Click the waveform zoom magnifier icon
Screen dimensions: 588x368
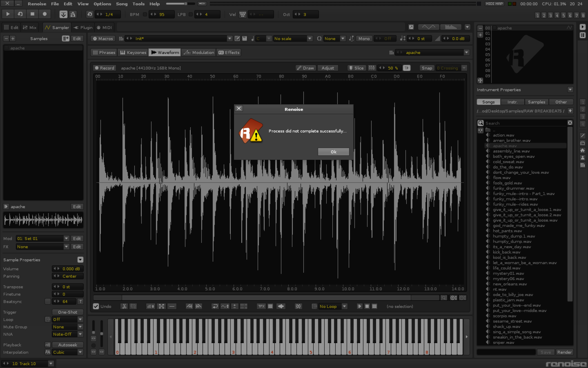(444, 298)
